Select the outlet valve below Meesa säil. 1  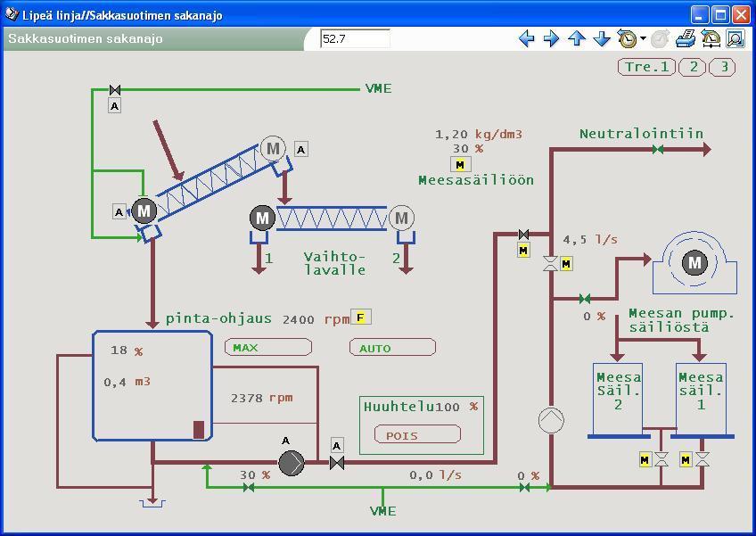coord(702,459)
